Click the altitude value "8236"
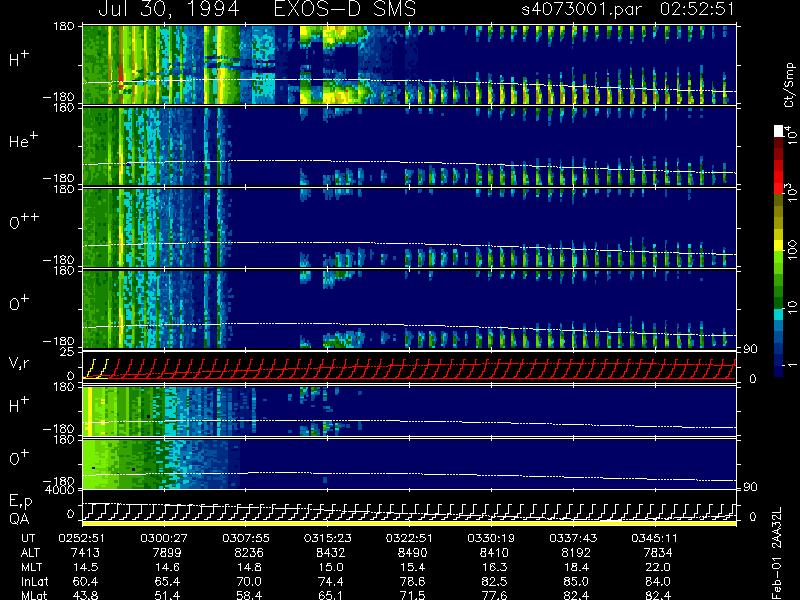This screenshot has height=600, width=800. tap(249, 553)
